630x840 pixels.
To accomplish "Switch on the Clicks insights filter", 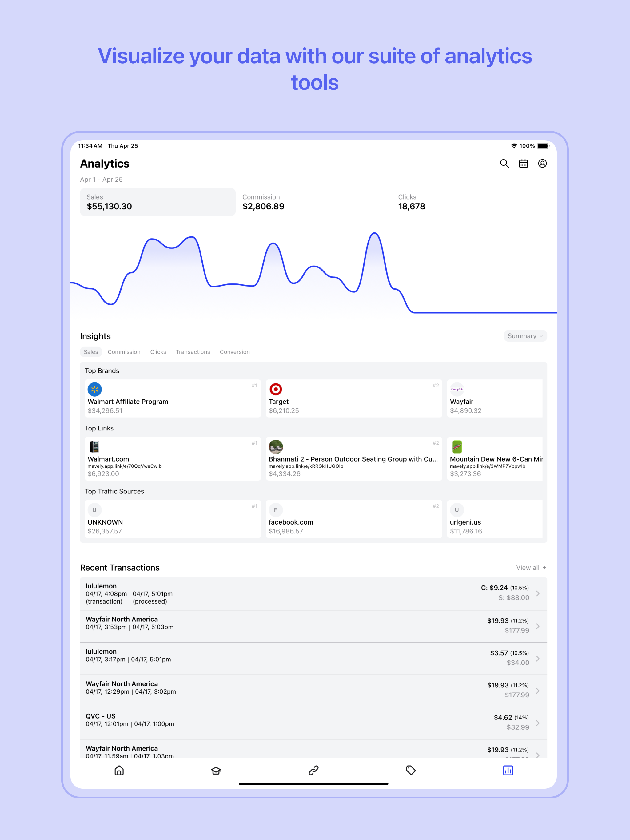I will click(x=158, y=352).
